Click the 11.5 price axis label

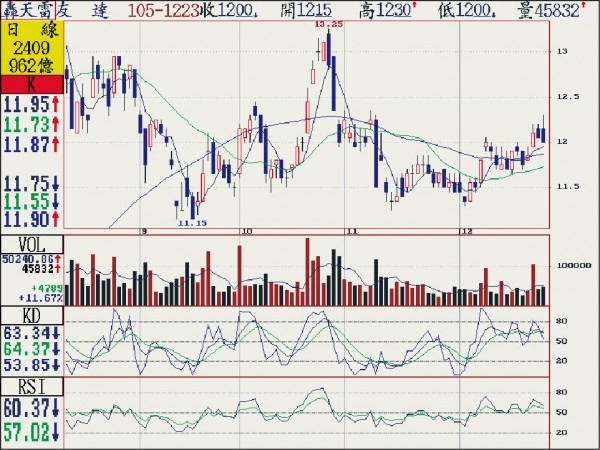click(568, 187)
